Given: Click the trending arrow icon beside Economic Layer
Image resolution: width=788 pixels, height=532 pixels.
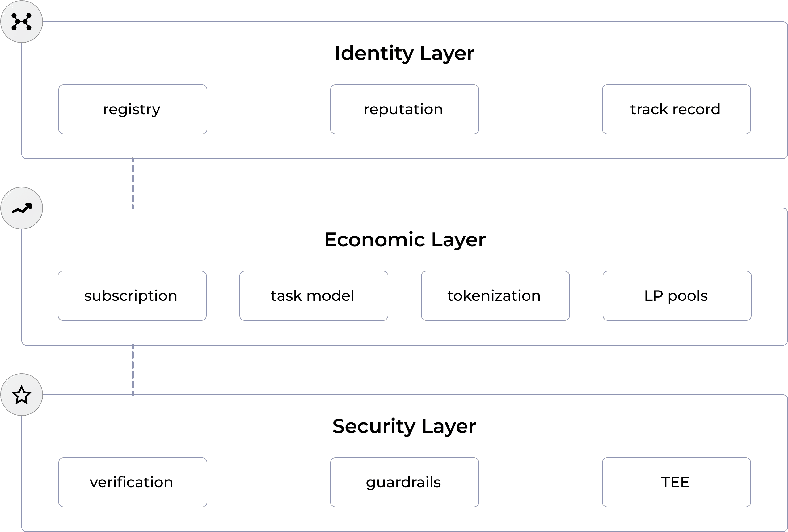Looking at the screenshot, I should point(21,208).
